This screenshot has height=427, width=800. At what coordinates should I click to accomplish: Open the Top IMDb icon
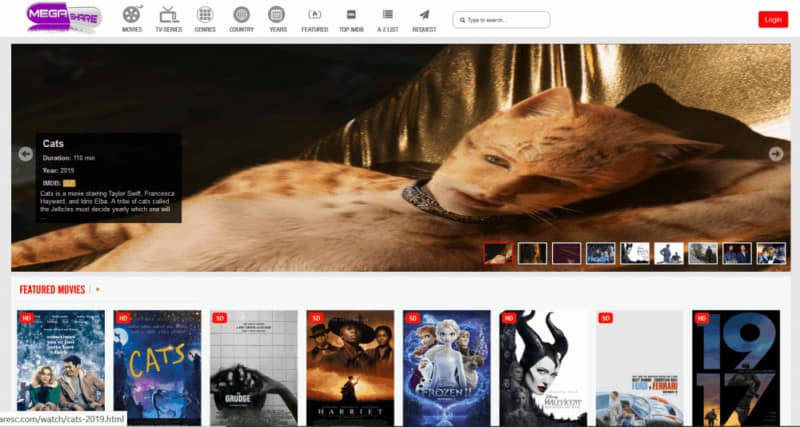click(351, 15)
